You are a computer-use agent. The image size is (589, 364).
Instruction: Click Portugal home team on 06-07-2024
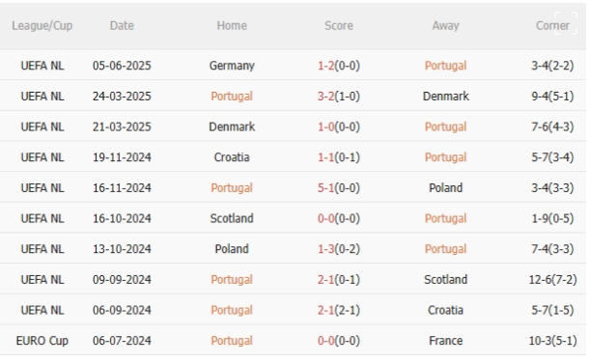coord(232,340)
